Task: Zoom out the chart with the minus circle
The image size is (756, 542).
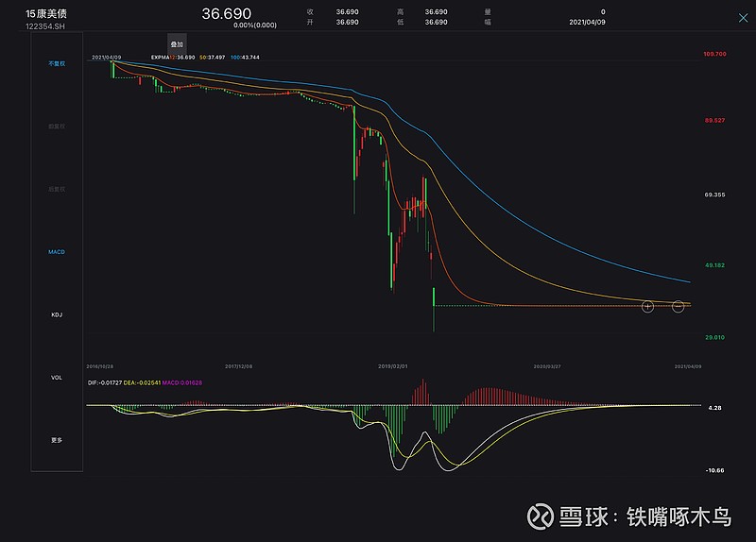Action: tap(678, 307)
